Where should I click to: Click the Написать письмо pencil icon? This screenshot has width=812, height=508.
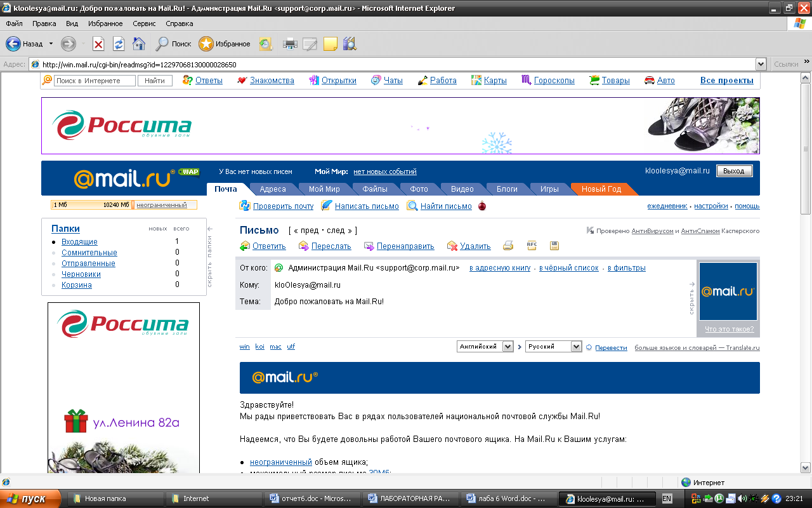click(x=327, y=206)
